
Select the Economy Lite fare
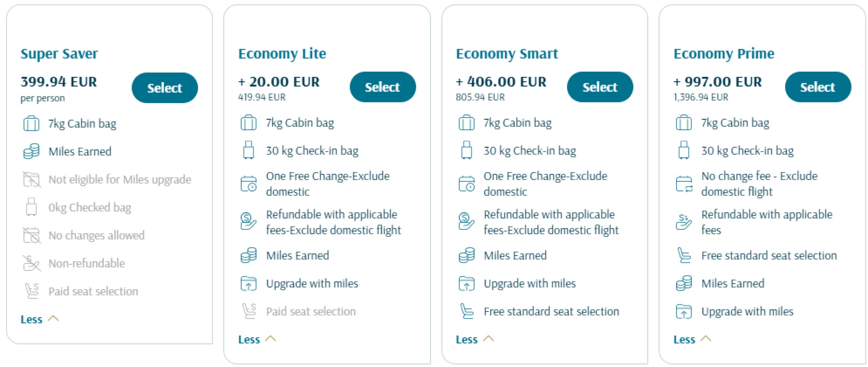tap(382, 87)
